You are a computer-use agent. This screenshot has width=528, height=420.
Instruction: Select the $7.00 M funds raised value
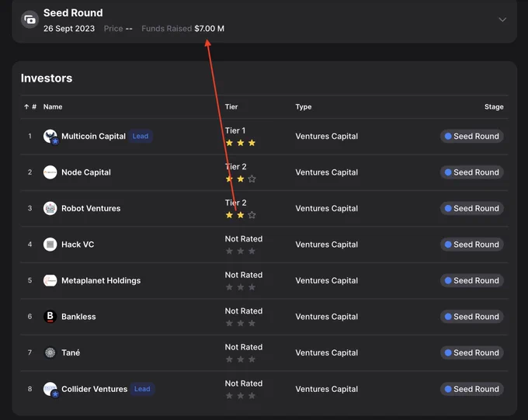click(x=209, y=29)
